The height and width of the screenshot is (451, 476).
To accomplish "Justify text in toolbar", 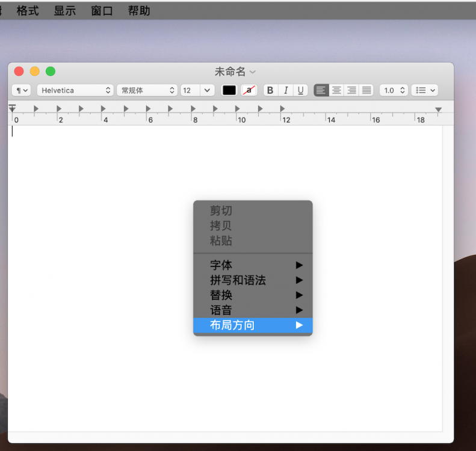I will 366,90.
